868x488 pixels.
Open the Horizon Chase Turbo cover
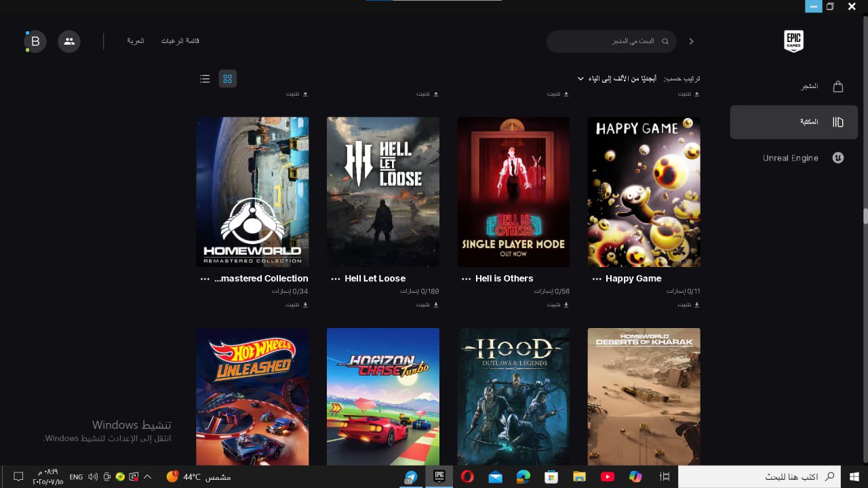pos(383,396)
